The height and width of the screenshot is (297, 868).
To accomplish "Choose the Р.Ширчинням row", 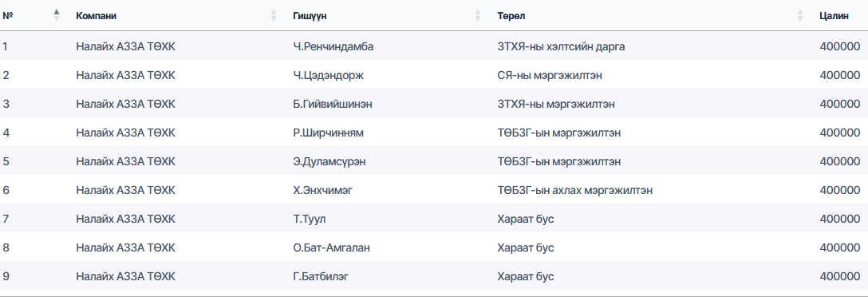I will (434, 133).
